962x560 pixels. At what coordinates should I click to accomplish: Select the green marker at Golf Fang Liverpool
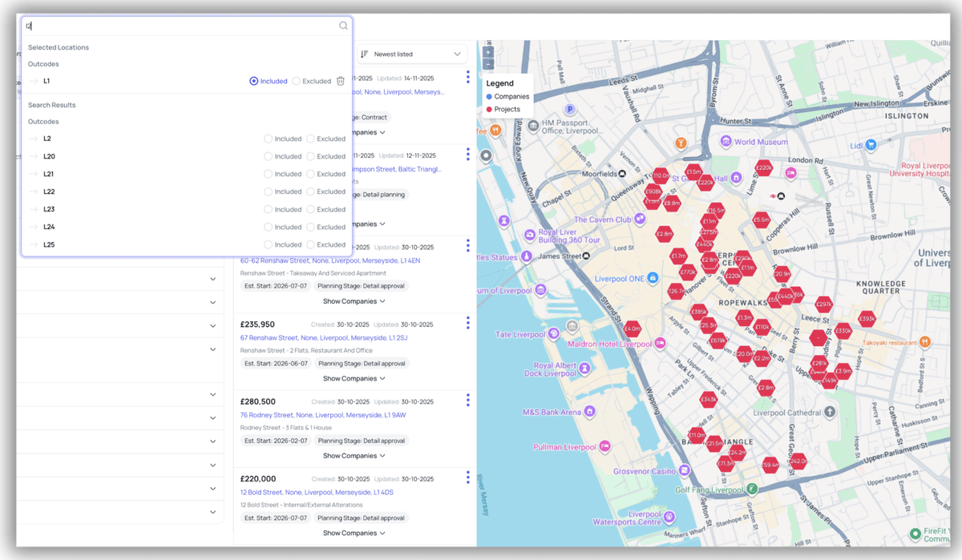point(751,488)
